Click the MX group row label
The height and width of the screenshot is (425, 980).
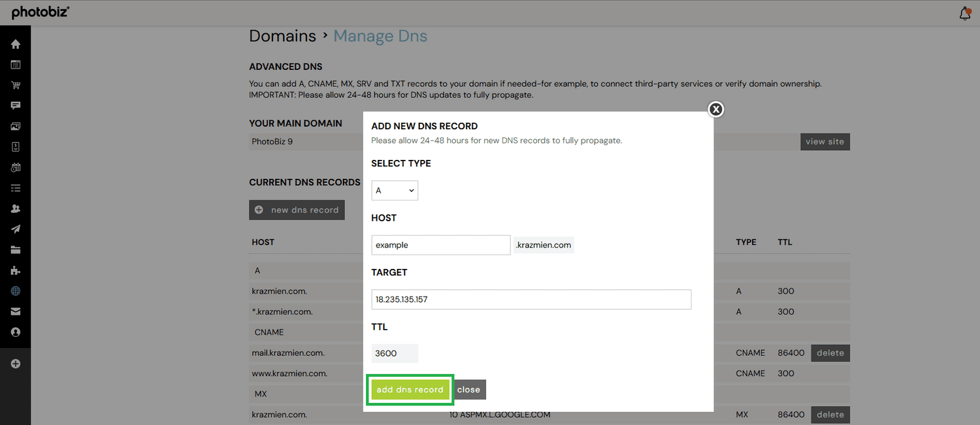click(x=261, y=394)
